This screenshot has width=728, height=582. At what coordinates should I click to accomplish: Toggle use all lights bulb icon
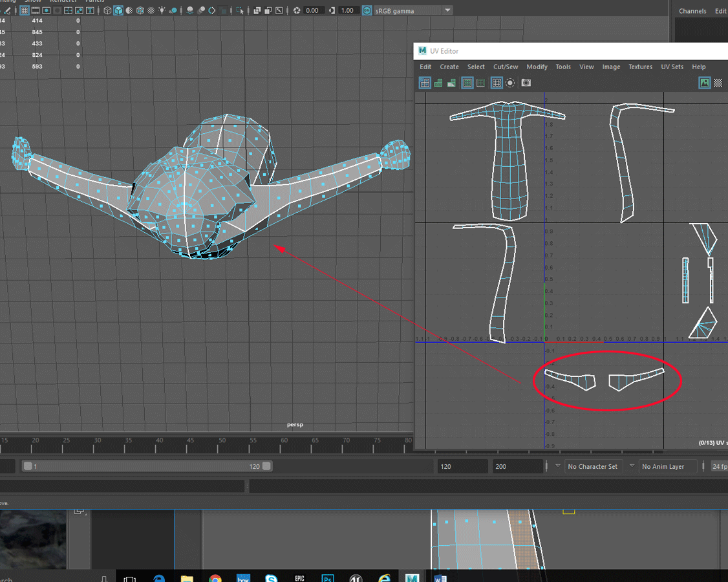(162, 10)
